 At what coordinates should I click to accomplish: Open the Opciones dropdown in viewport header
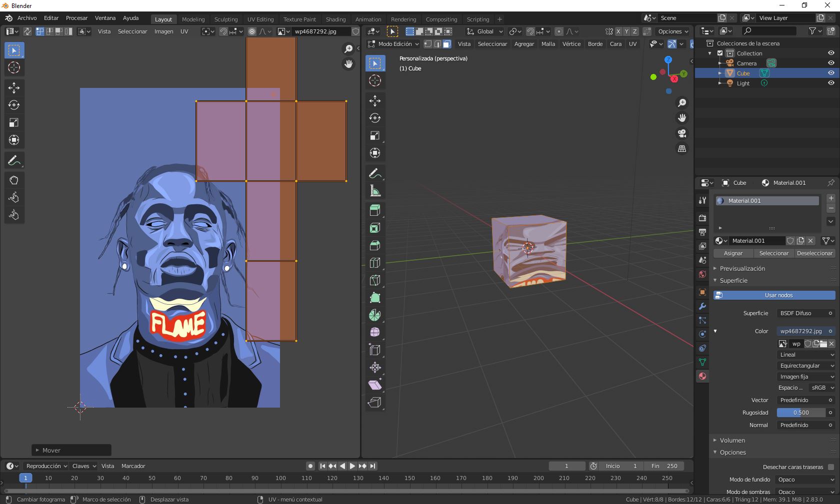click(x=673, y=31)
